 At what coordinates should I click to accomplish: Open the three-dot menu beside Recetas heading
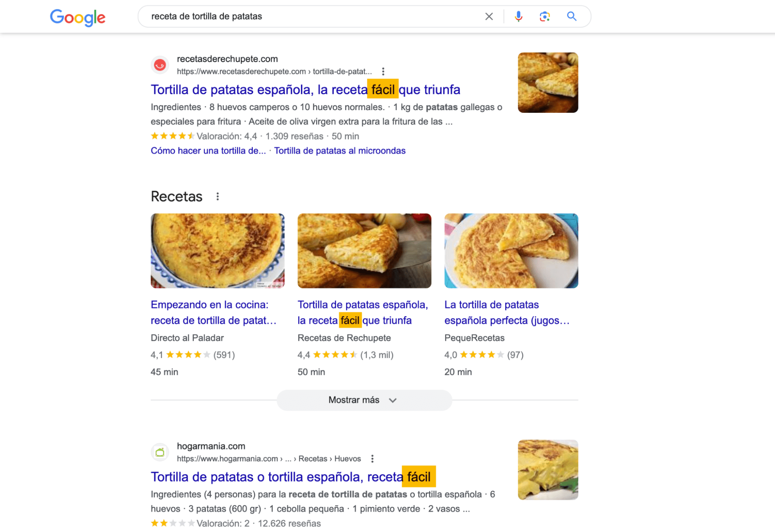[217, 196]
